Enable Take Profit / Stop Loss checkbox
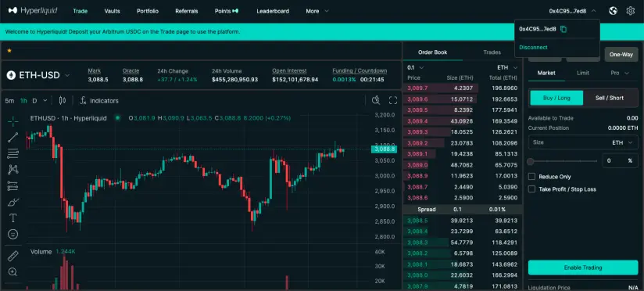Screen dimensions: 644x291 click(532, 189)
